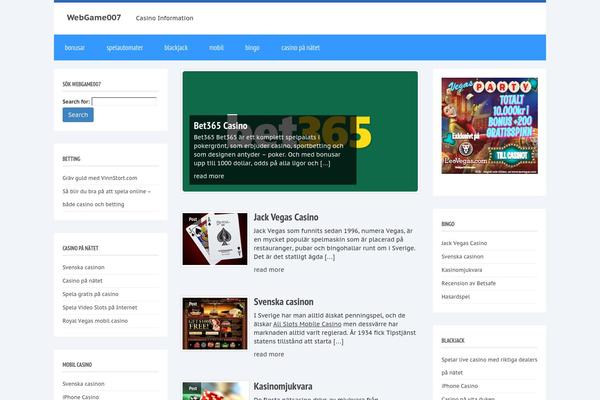Click the CASINO PÅ NÄTET widget heading

click(80, 248)
